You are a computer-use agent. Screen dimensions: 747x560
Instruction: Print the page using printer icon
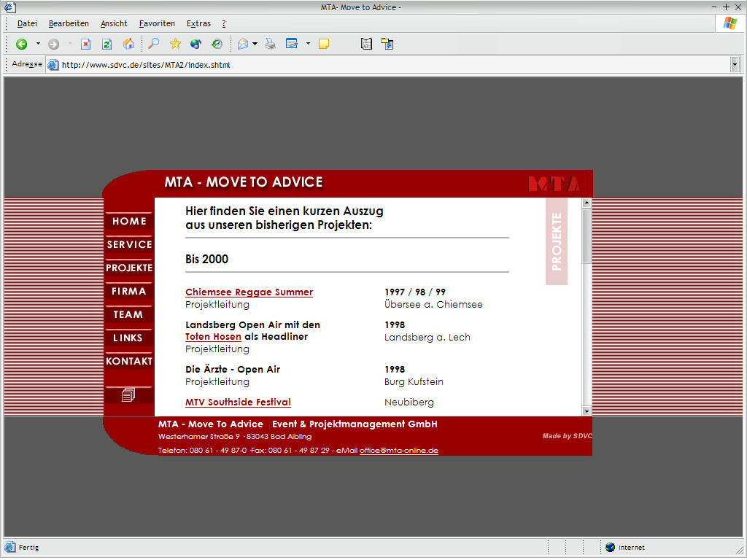pos(271,44)
